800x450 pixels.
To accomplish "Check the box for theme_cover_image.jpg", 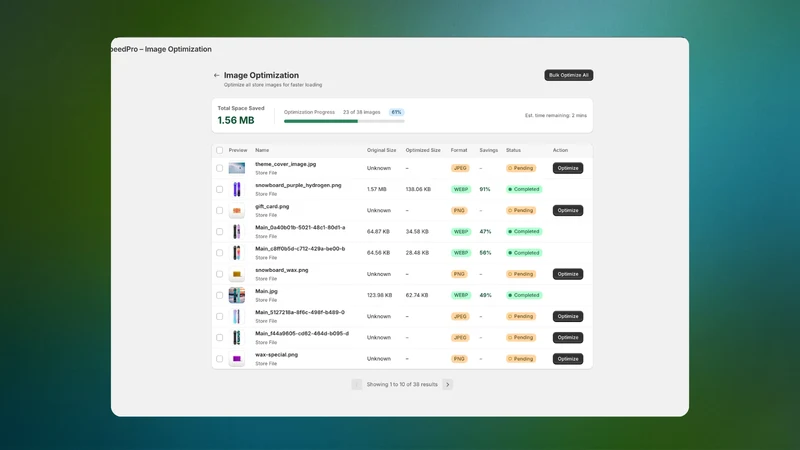I will click(219, 168).
